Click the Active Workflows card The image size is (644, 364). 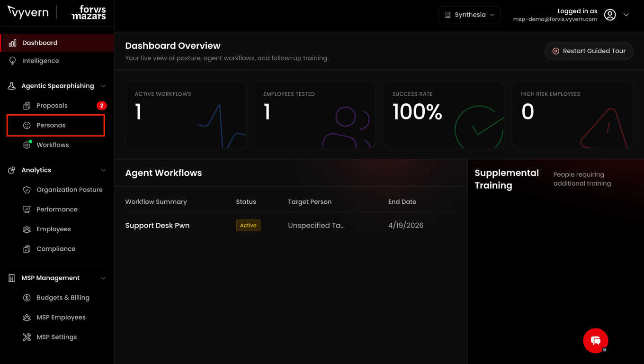(x=186, y=115)
